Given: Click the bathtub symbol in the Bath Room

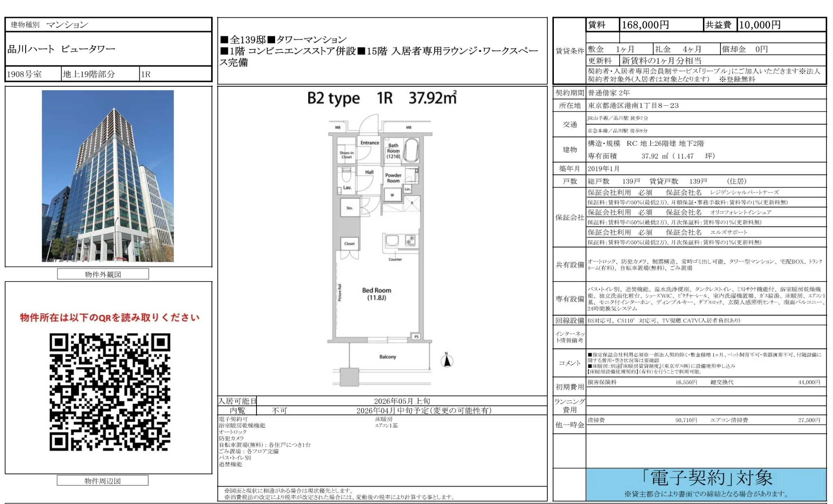Looking at the screenshot, I should click(x=412, y=150).
